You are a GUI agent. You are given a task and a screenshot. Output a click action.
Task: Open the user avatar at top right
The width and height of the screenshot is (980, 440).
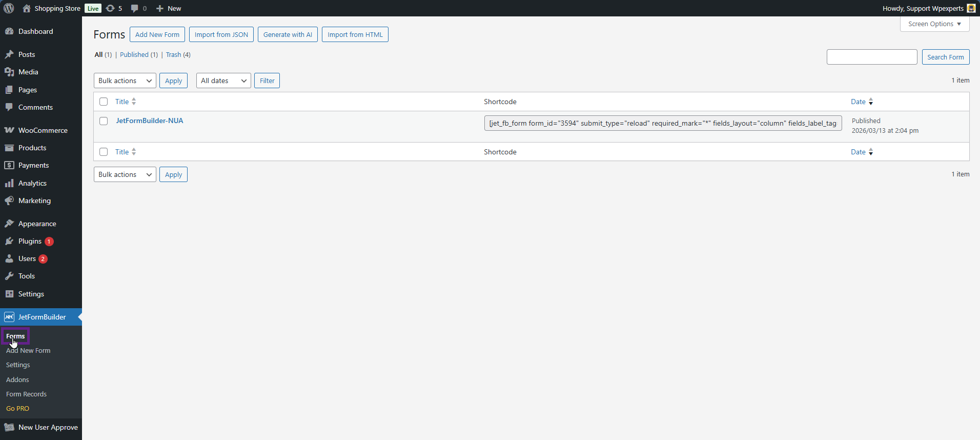click(x=971, y=8)
